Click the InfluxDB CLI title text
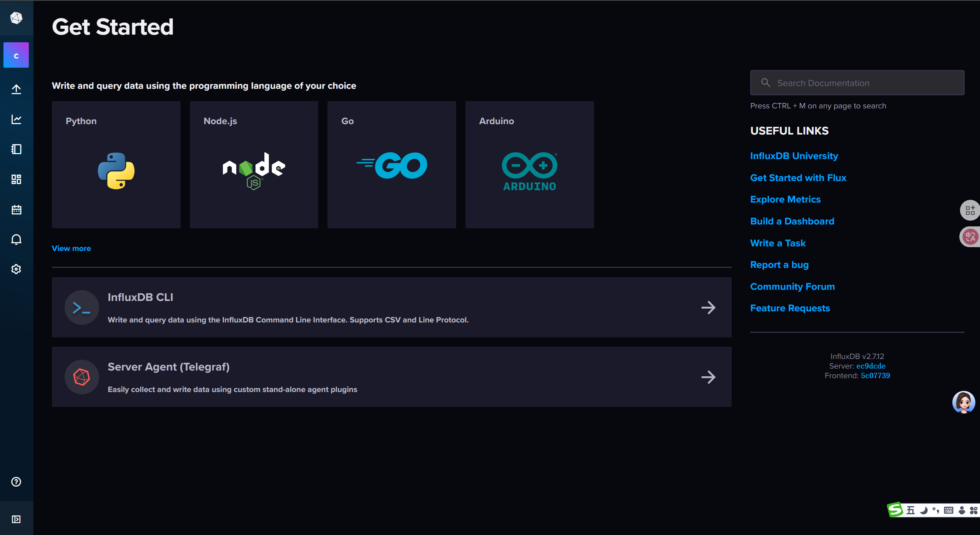980x535 pixels. pyautogui.click(x=140, y=297)
